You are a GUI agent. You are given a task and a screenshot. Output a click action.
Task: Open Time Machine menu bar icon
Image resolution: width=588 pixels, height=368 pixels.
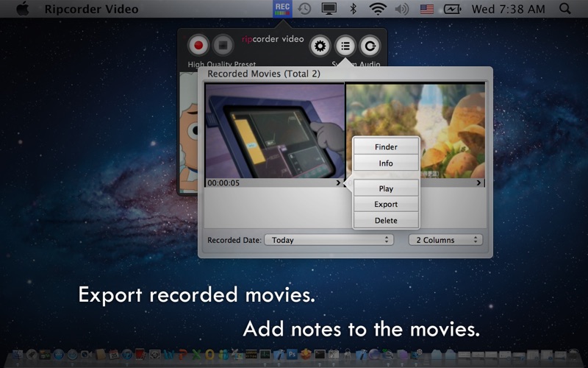point(304,9)
